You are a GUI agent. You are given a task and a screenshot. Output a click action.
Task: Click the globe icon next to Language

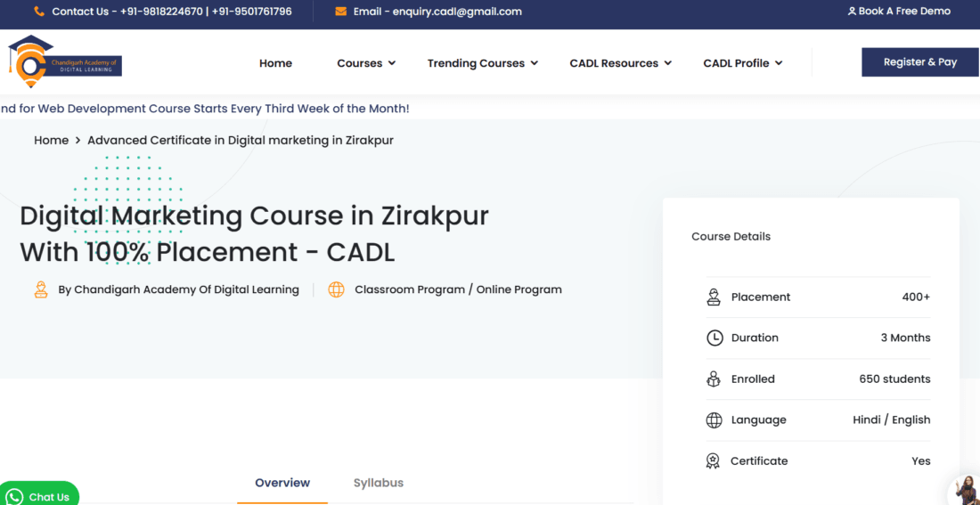(x=714, y=420)
